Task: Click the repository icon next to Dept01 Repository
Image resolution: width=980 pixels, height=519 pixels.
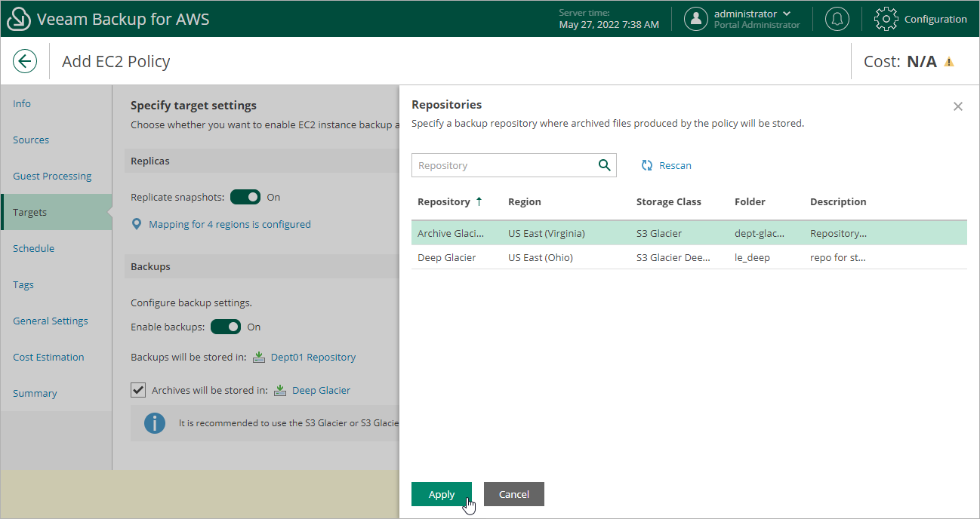Action: (x=258, y=357)
